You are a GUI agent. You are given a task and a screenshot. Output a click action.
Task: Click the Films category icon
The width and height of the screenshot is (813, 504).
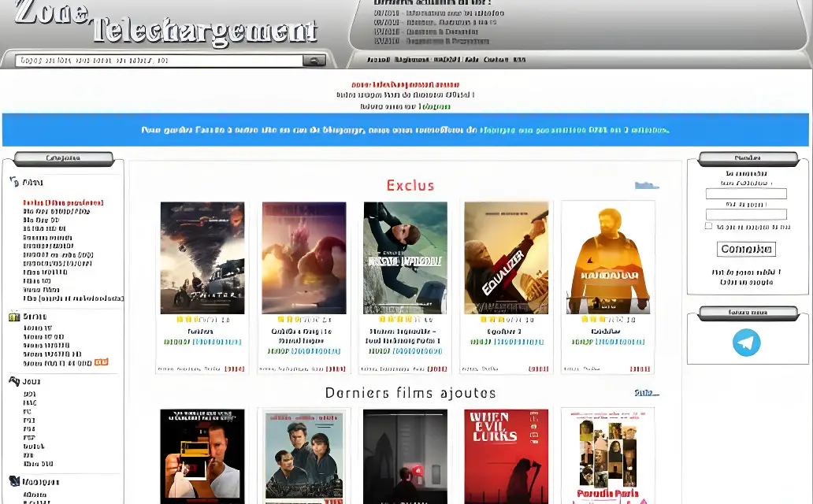[x=14, y=182]
